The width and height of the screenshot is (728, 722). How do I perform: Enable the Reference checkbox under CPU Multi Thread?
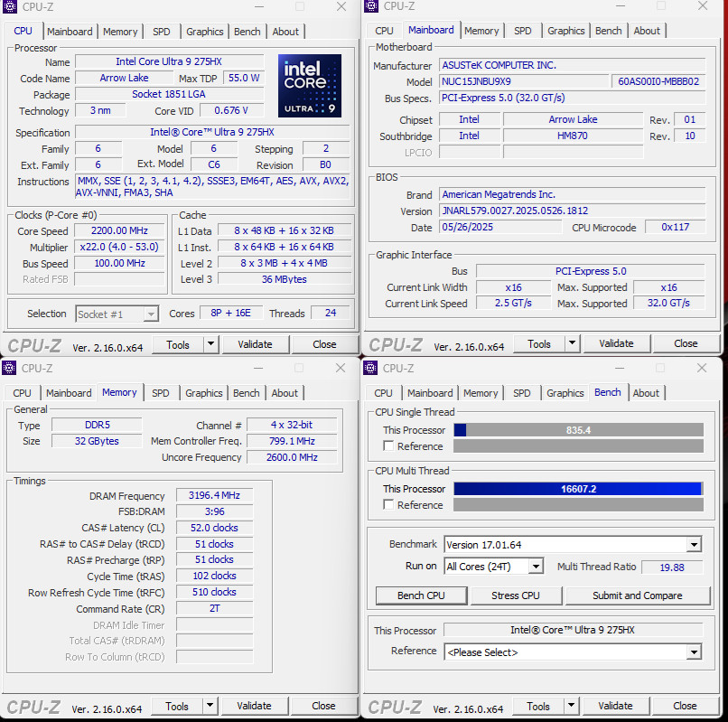coord(388,505)
